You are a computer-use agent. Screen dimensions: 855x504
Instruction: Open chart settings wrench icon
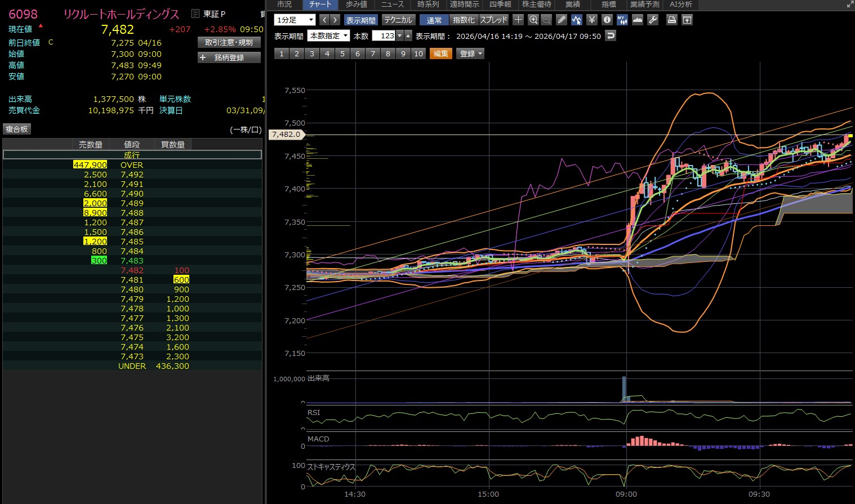pos(653,20)
